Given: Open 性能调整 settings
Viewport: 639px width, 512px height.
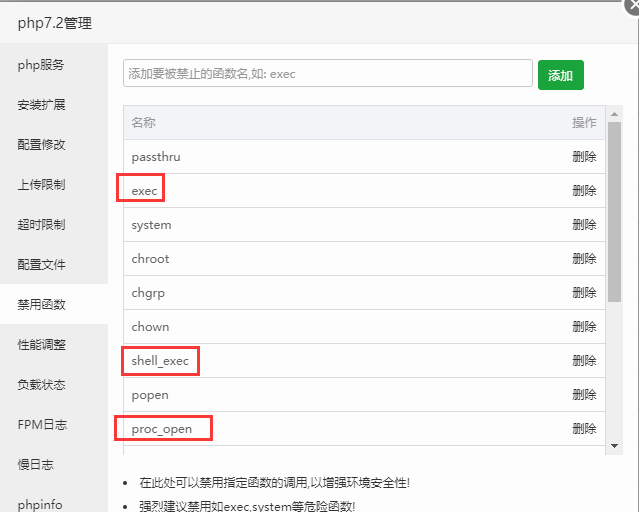Looking at the screenshot, I should coord(54,344).
